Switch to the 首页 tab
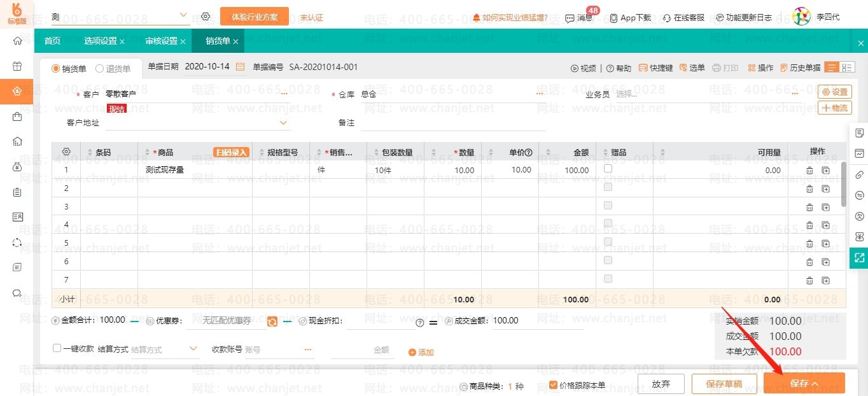Viewport: 868px width, 396px height. 52,41
